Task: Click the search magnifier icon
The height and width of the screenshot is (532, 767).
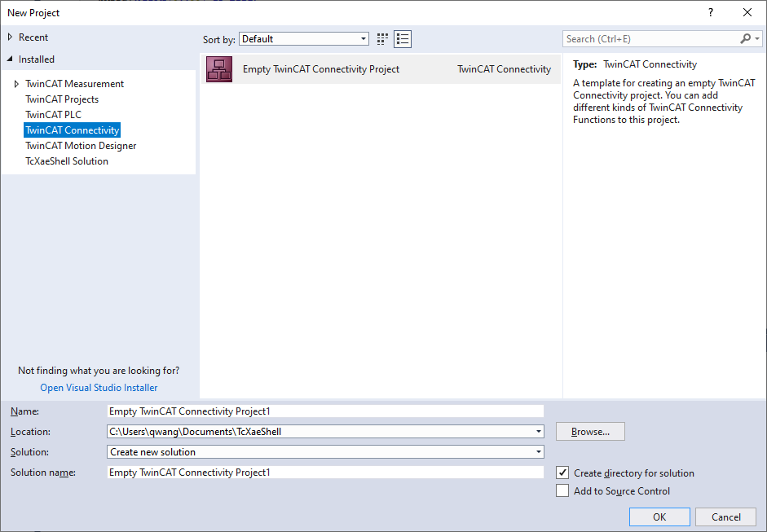Action: pos(745,39)
